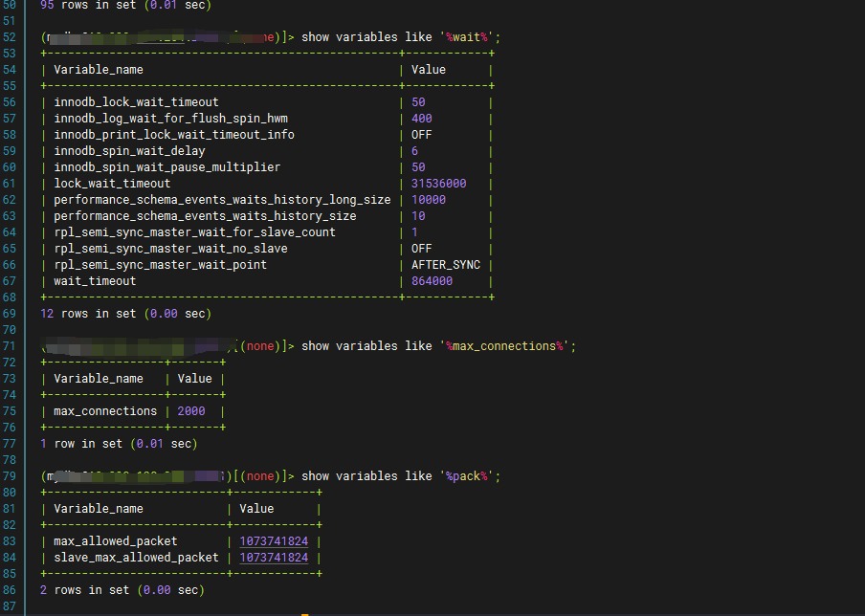
Task: Click the slave_max_allowed_packet value 1073741824 link
Action: pyautogui.click(x=274, y=558)
